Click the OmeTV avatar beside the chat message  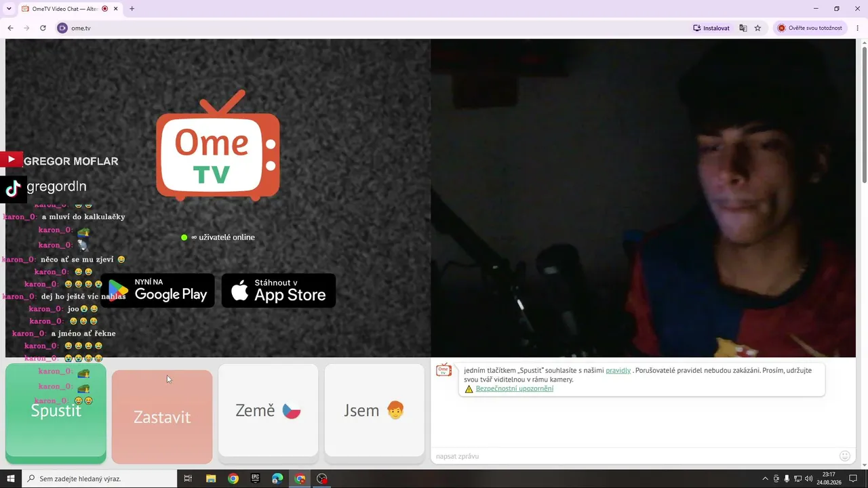point(443,370)
